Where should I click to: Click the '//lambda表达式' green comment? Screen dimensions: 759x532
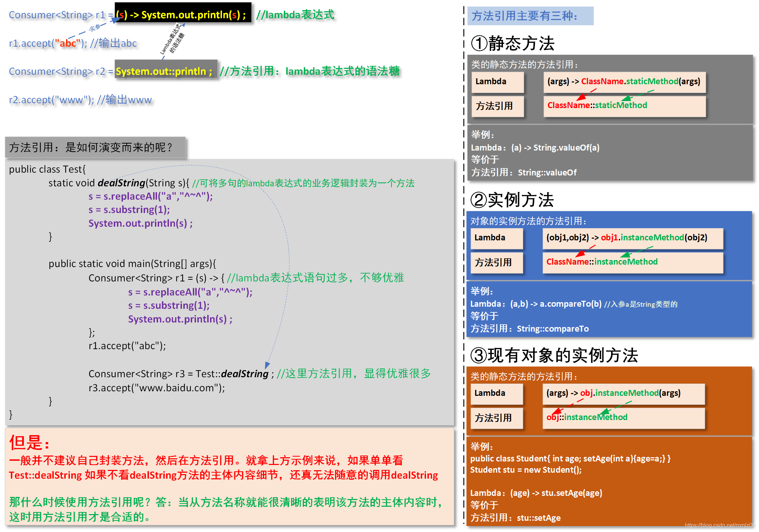tap(295, 14)
